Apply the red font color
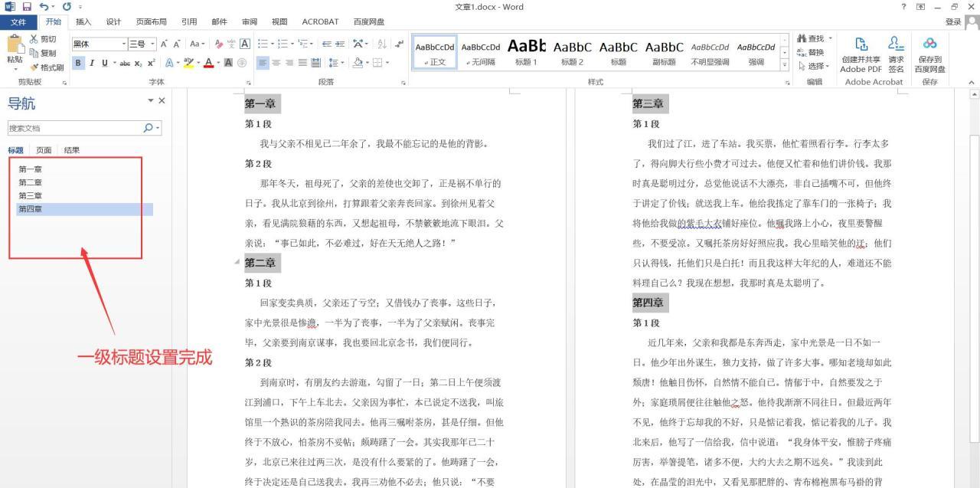This screenshot has height=488, width=980. click(208, 63)
